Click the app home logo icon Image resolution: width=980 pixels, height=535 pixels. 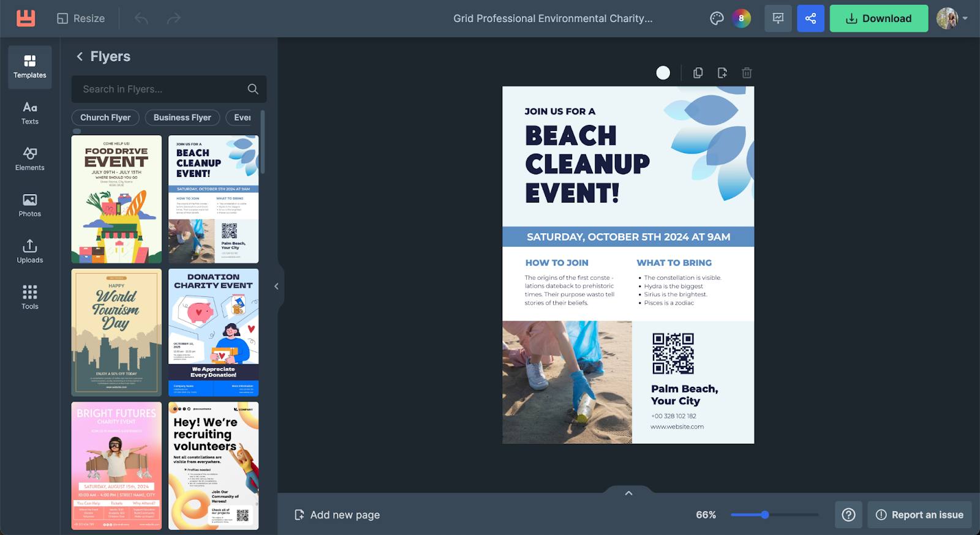tap(25, 18)
